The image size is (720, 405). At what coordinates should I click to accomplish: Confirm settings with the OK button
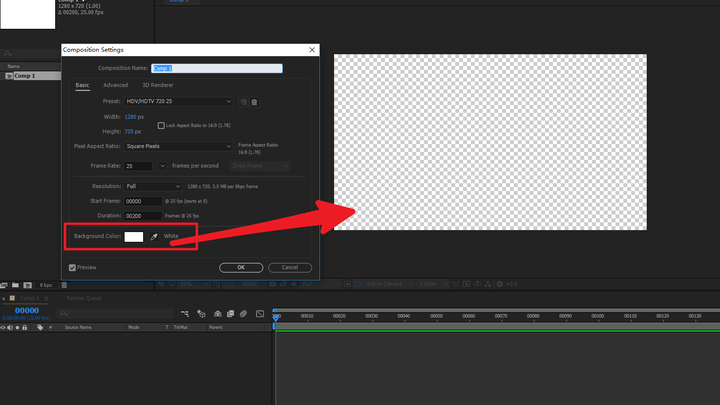click(x=241, y=267)
